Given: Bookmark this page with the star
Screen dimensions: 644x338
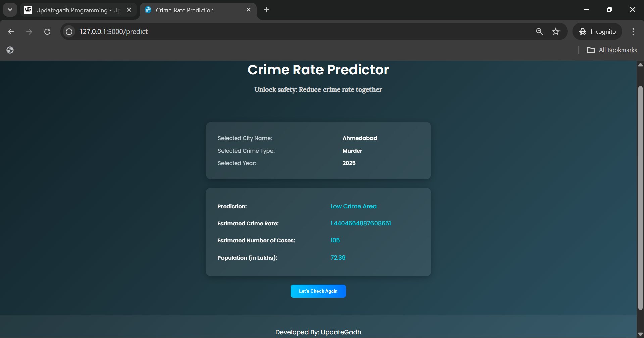Looking at the screenshot, I should click(556, 32).
